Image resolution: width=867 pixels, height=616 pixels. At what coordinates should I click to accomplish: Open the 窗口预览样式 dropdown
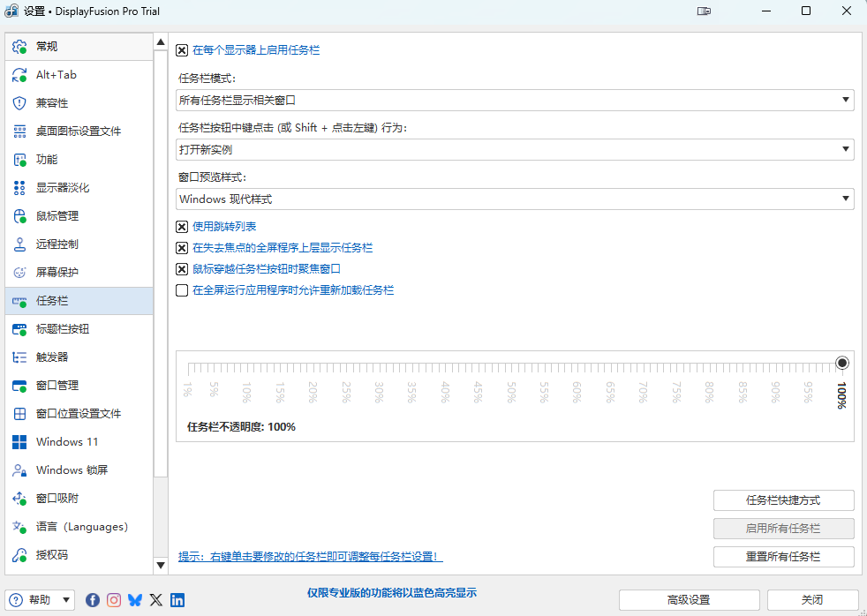(515, 199)
